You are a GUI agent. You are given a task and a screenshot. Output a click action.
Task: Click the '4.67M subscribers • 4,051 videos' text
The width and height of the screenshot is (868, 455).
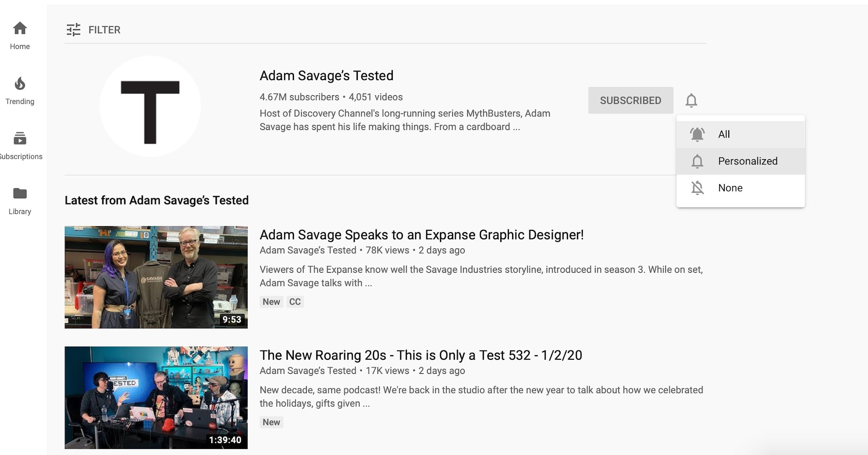[331, 97]
